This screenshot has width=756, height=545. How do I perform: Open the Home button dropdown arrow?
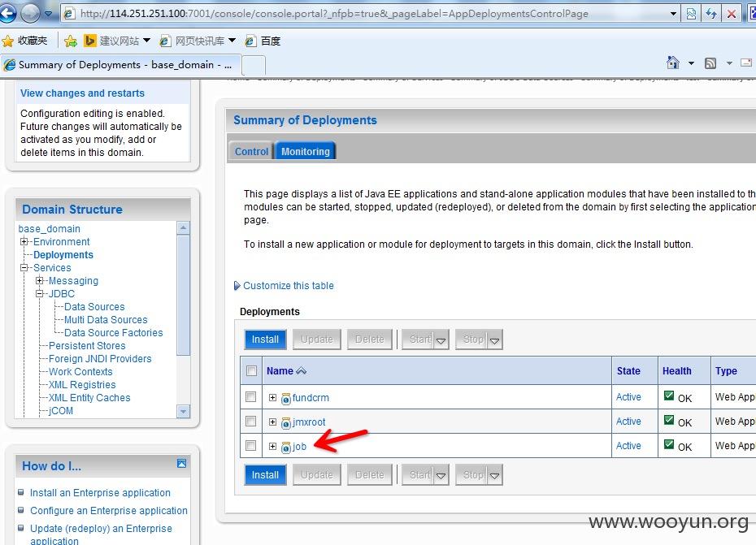click(x=691, y=63)
